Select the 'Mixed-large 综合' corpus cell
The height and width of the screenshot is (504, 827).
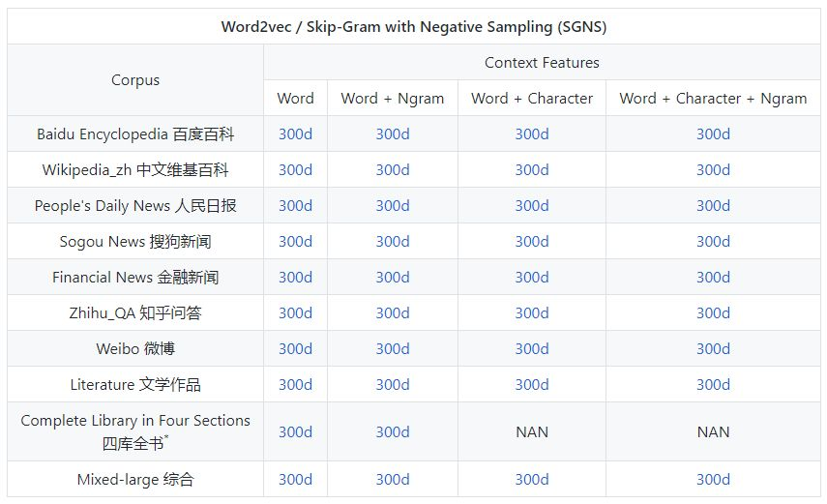(135, 480)
